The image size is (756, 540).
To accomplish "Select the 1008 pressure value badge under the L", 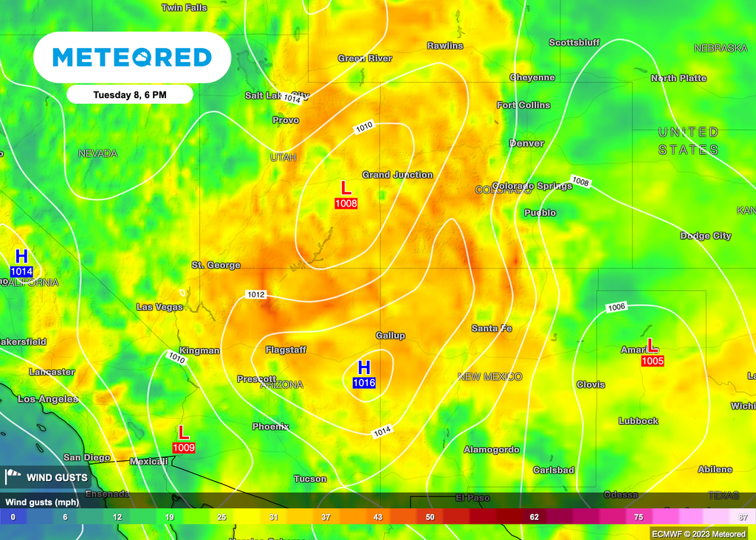I will click(345, 203).
